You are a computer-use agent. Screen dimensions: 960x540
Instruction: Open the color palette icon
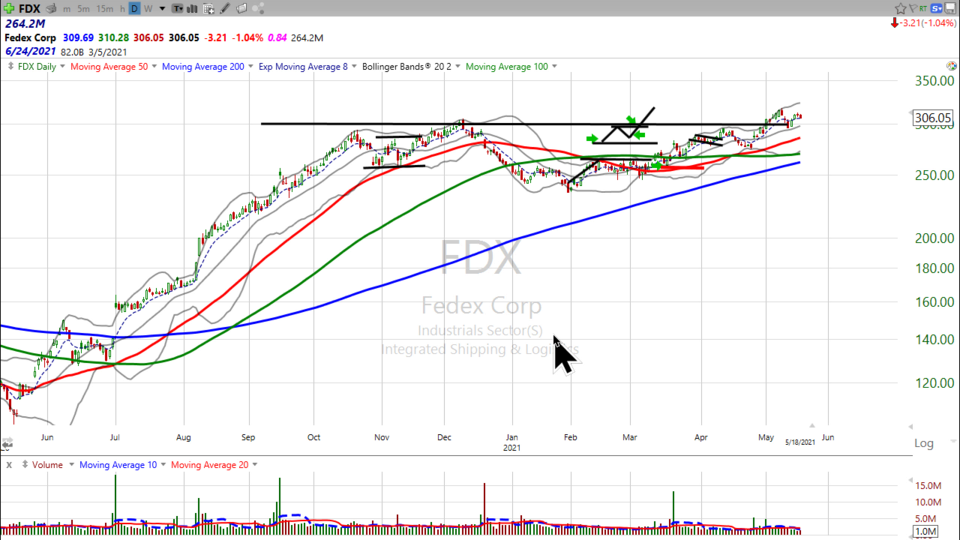[x=257, y=9]
